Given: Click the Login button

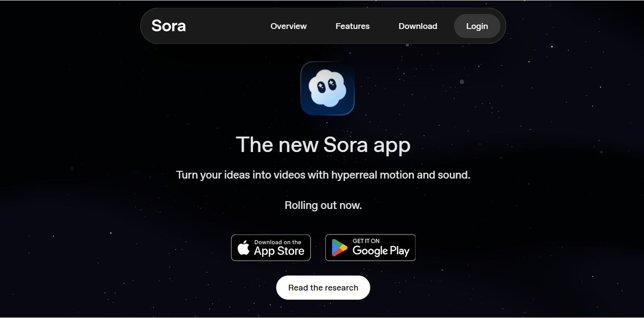Looking at the screenshot, I should coord(477,26).
